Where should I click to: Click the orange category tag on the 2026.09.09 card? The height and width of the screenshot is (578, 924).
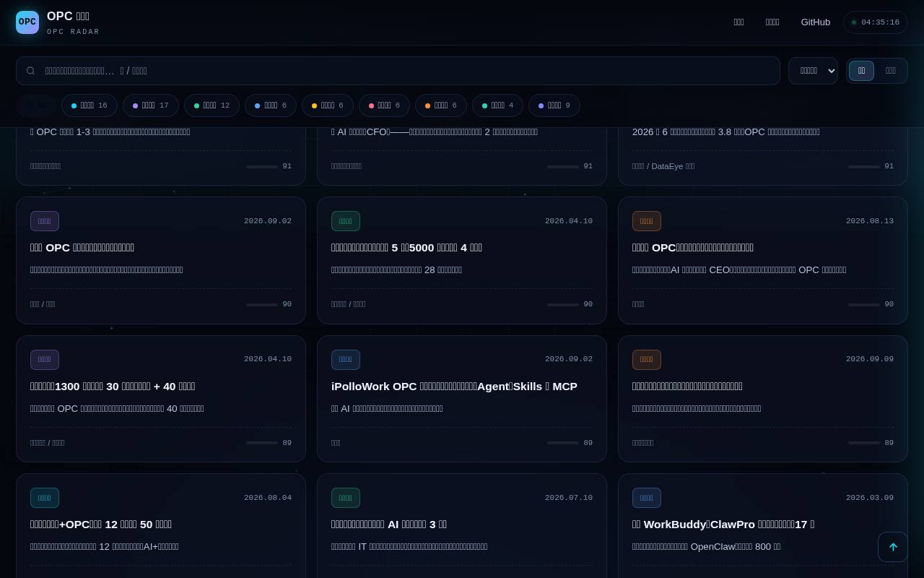[647, 359]
